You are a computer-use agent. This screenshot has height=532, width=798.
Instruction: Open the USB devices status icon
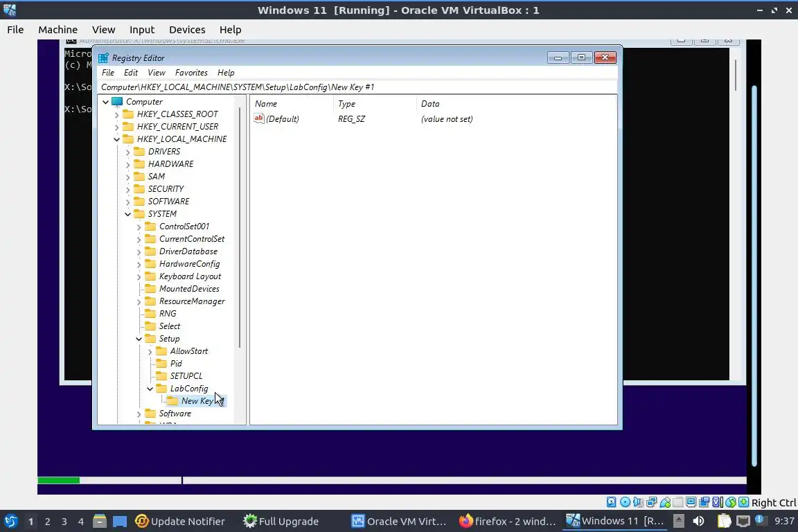pos(665,502)
